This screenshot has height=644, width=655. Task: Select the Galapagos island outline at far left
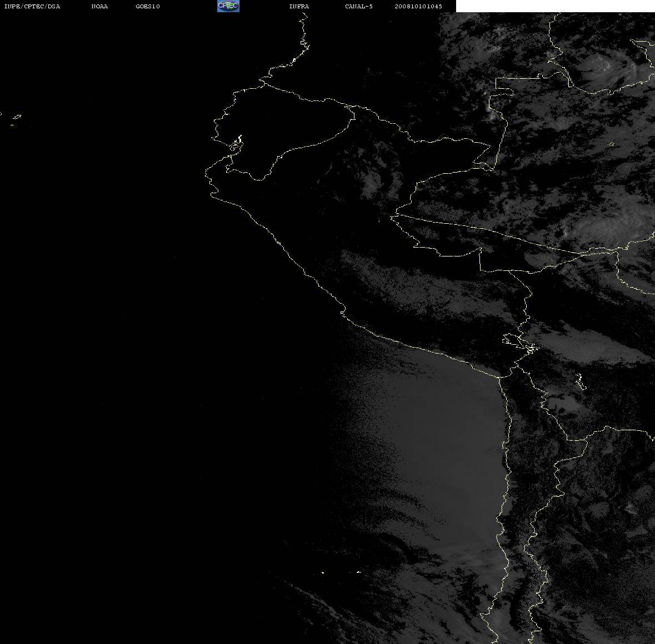coord(16,118)
